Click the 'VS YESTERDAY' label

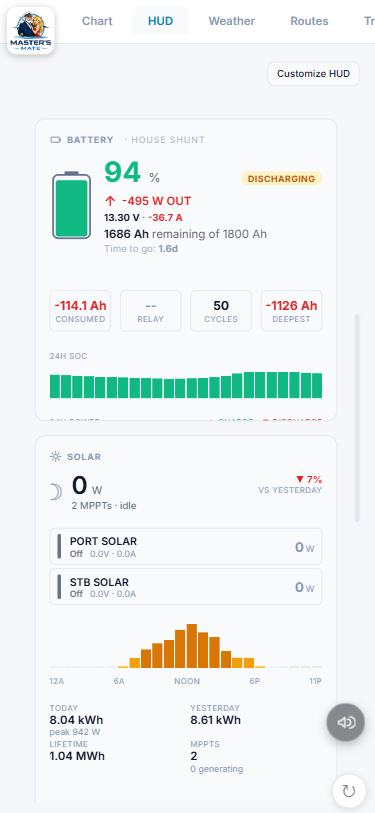290,490
